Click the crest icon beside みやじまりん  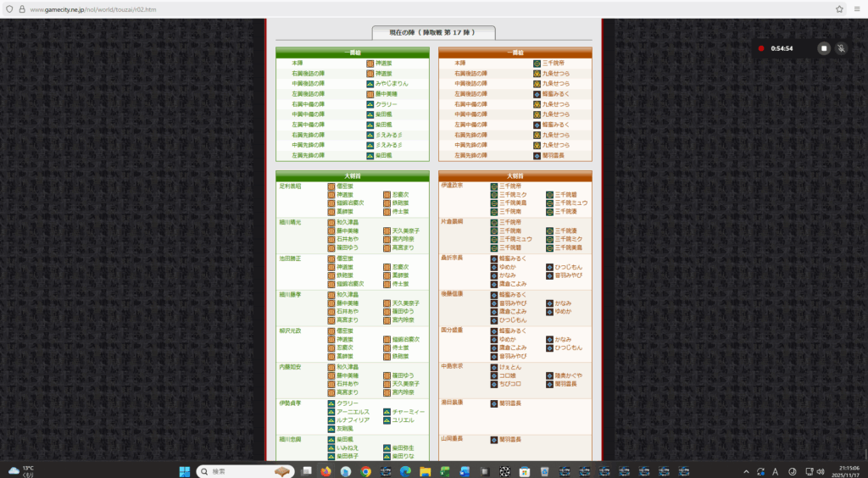[370, 84]
